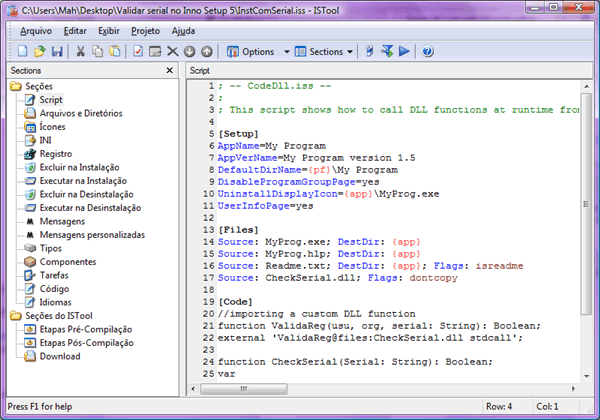Move item up with round up-arrow icon
This screenshot has height=420, width=600.
(207, 51)
